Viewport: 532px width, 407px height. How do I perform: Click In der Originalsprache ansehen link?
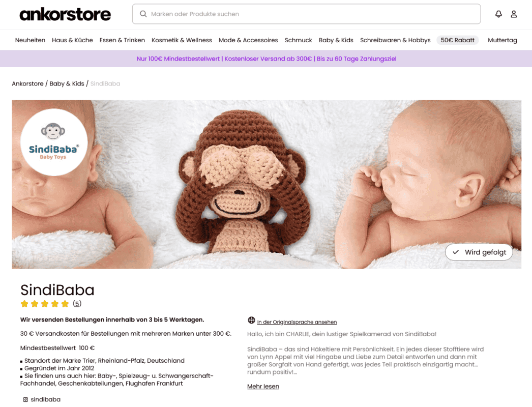(x=297, y=322)
